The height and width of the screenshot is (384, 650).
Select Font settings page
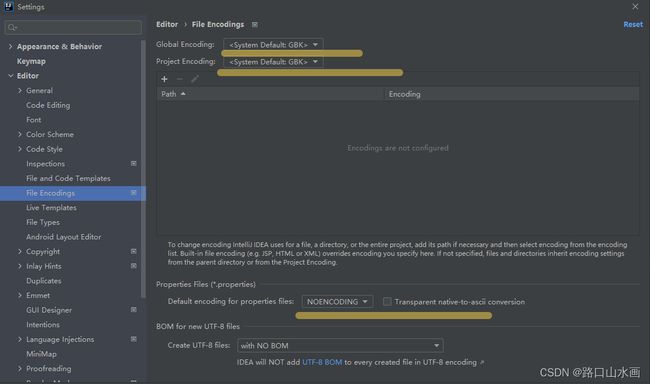click(34, 120)
